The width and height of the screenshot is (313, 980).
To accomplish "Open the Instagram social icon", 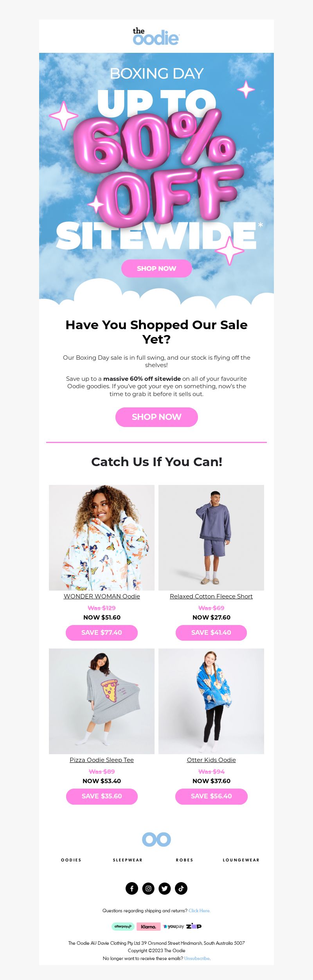I will (148, 888).
